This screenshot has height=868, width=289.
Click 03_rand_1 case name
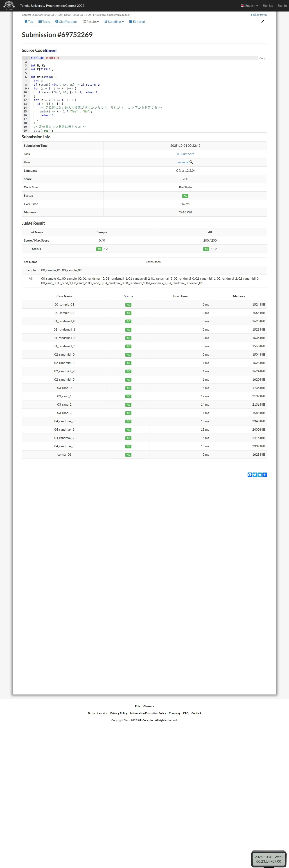pyautogui.click(x=64, y=396)
